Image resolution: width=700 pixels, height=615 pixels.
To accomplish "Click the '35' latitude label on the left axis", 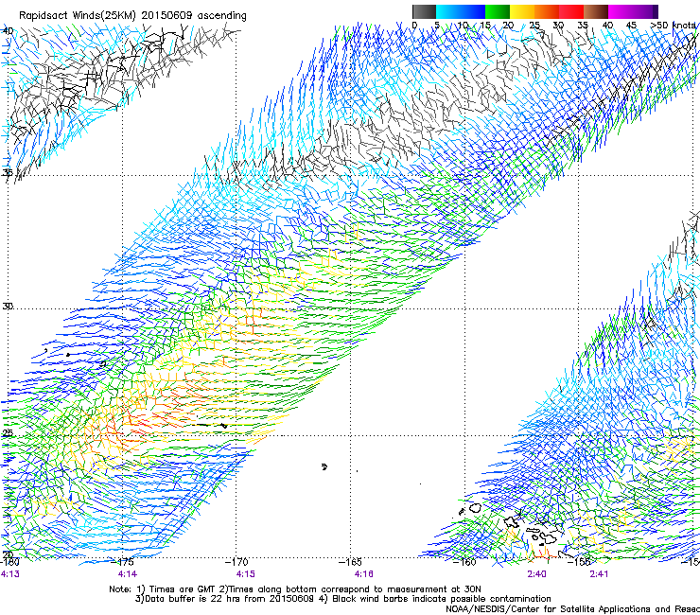I will [x=8, y=172].
